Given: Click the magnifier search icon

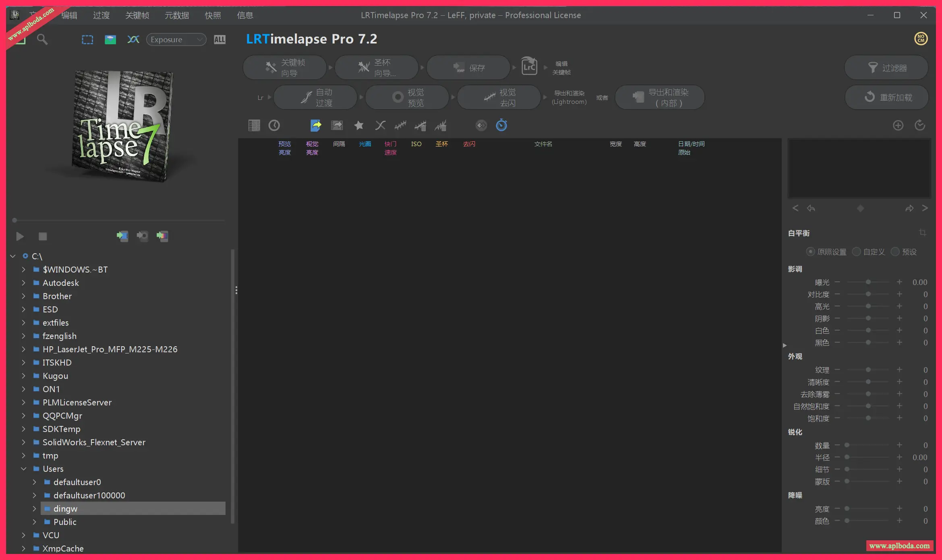Looking at the screenshot, I should tap(42, 39).
